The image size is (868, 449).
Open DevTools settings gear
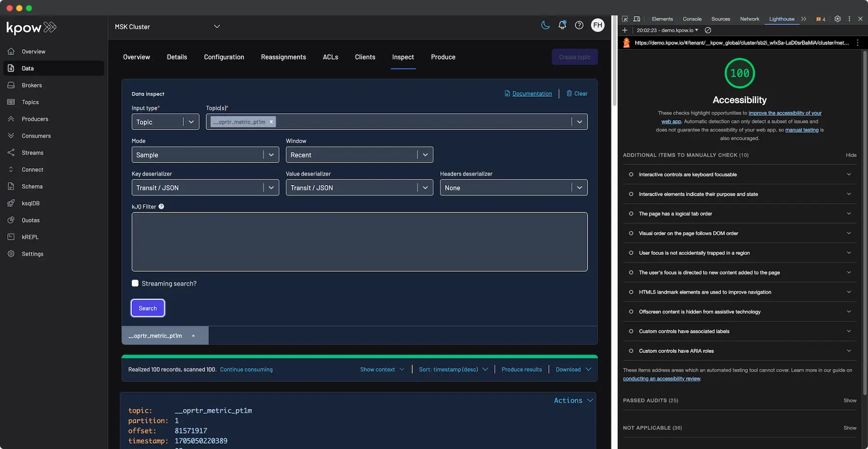pos(838,19)
